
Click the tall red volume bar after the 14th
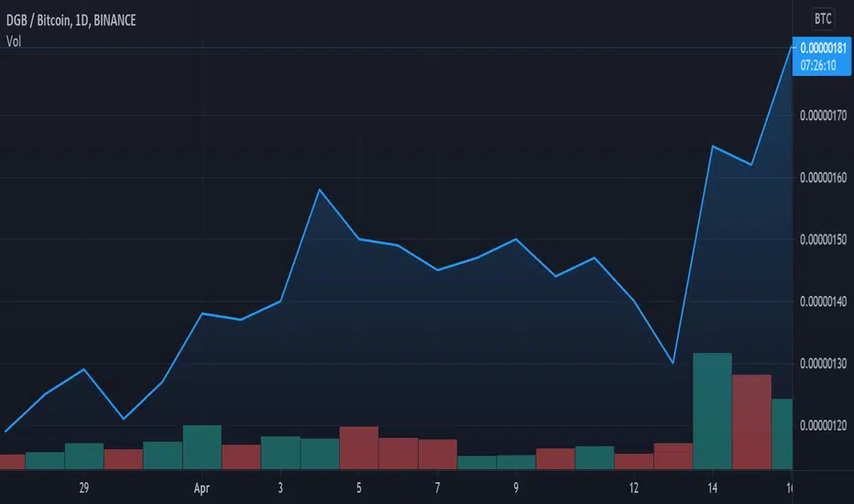click(x=751, y=422)
